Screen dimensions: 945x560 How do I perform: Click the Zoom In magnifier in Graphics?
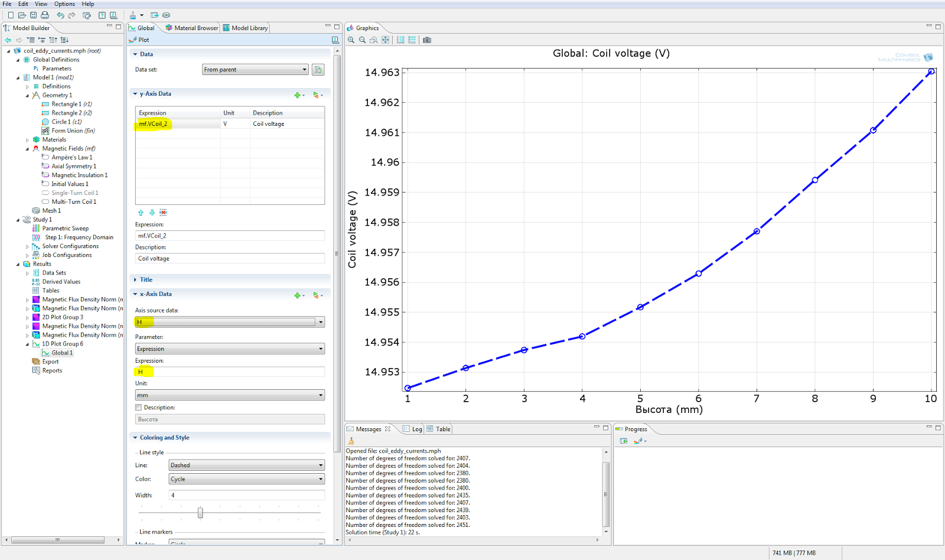tap(351, 40)
